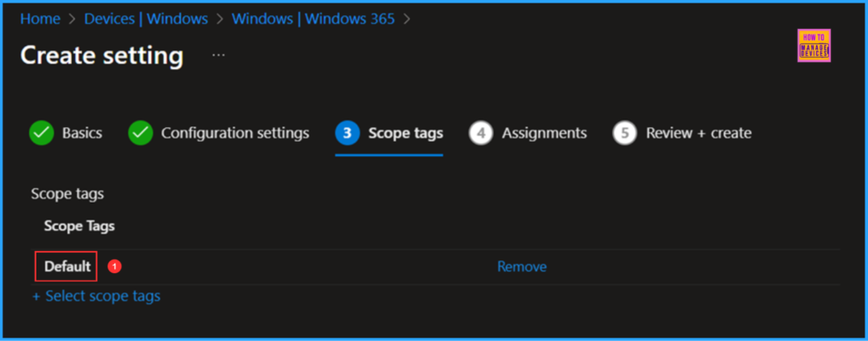Select the Default scope tag row
Viewport: 868px width, 341px height.
(436, 267)
